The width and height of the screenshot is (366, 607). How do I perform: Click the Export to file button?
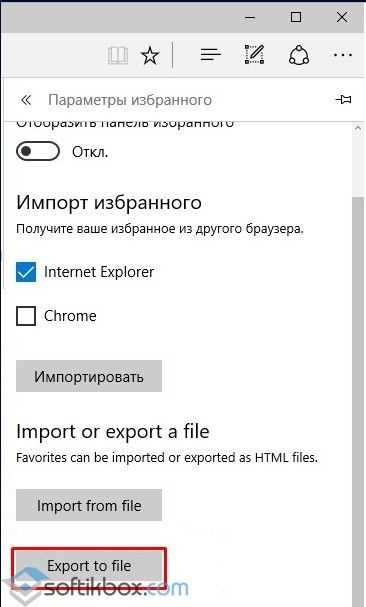point(89,566)
